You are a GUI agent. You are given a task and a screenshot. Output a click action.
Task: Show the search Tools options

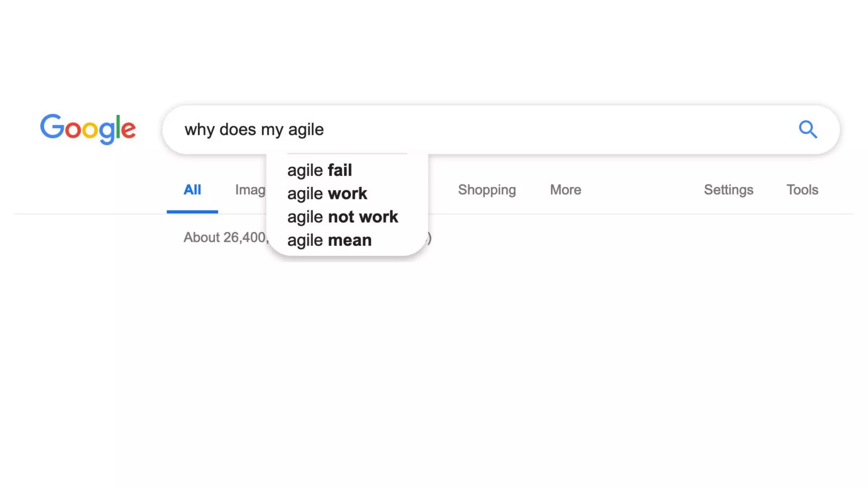pos(802,190)
